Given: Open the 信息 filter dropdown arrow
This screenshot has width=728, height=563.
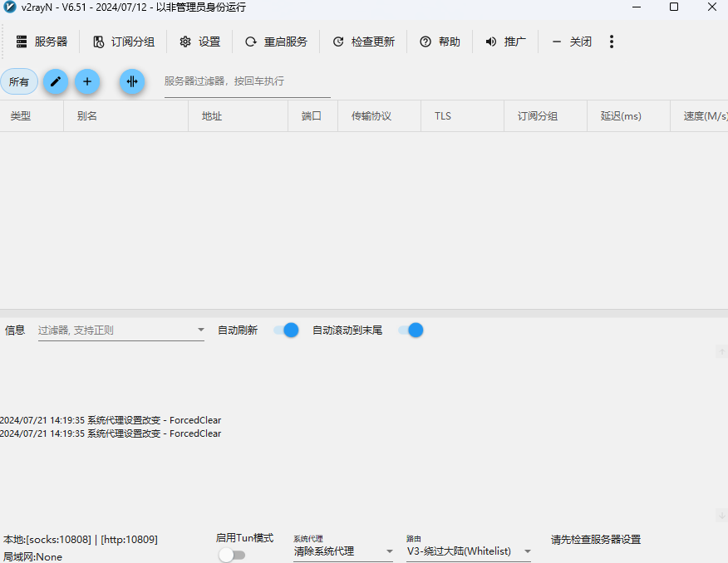Looking at the screenshot, I should pyautogui.click(x=200, y=330).
